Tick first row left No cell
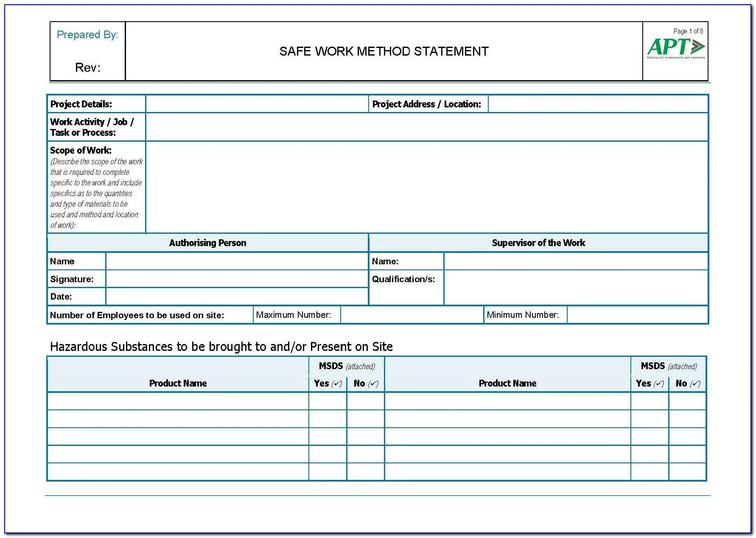Screen dimensions: 756x538 click(366, 401)
